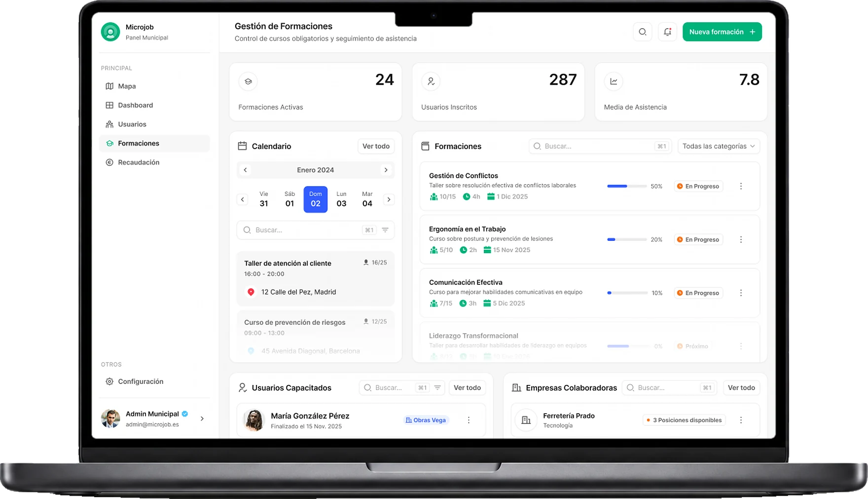Go to next month from Enero 2024
The image size is (868, 499).
pos(386,170)
